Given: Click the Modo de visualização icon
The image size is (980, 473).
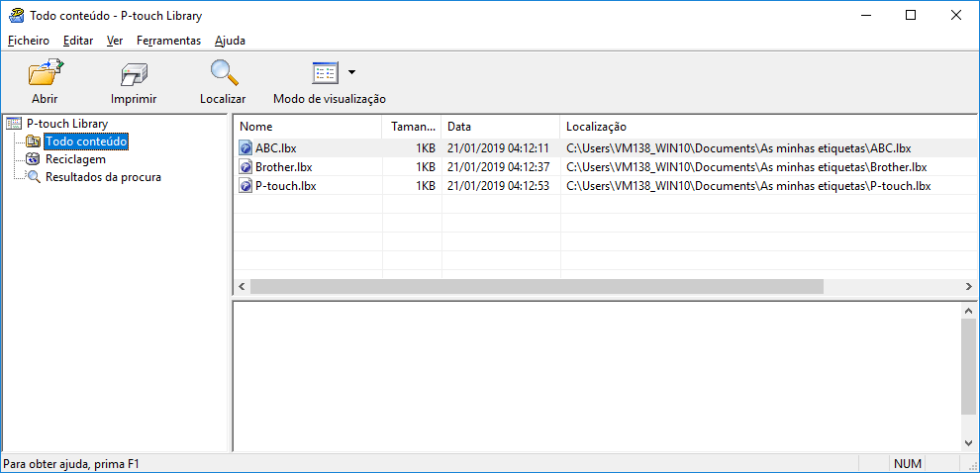Looking at the screenshot, I should 325,73.
